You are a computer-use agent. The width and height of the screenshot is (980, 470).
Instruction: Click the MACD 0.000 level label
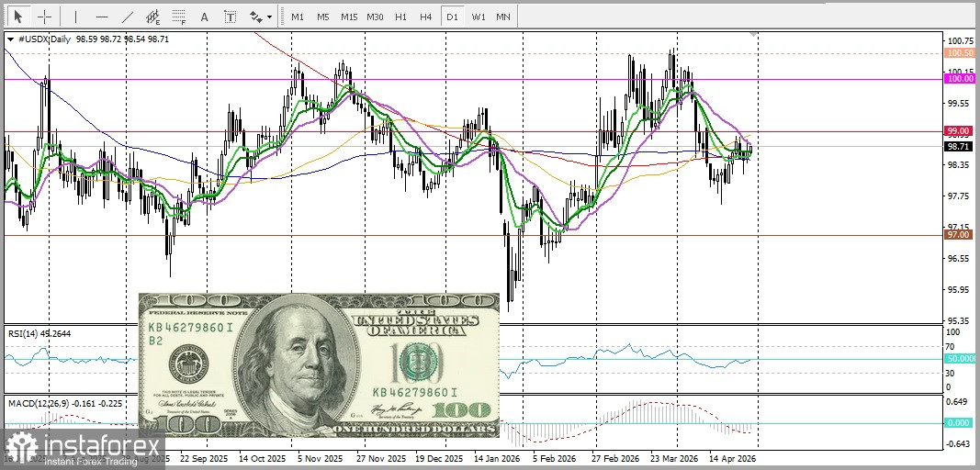point(960,422)
